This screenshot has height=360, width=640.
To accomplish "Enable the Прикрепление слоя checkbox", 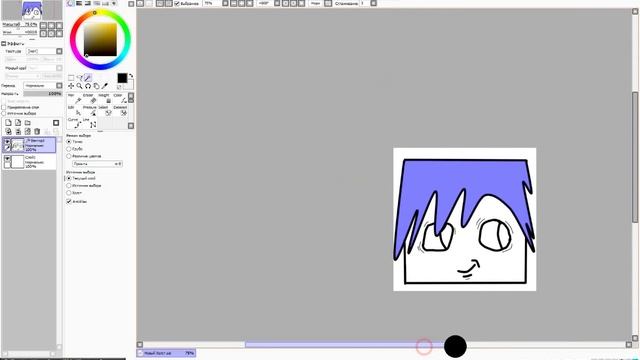I will tap(4, 107).
